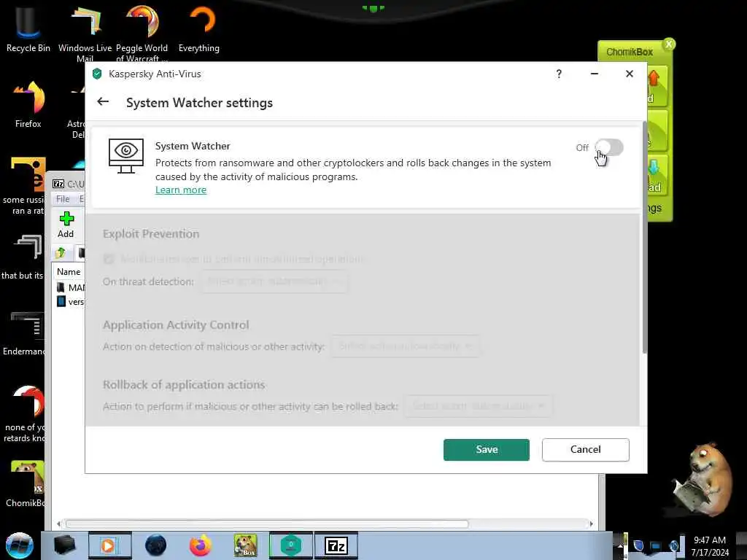Minimize the Kaspersky Anti-Virus window

[594, 74]
